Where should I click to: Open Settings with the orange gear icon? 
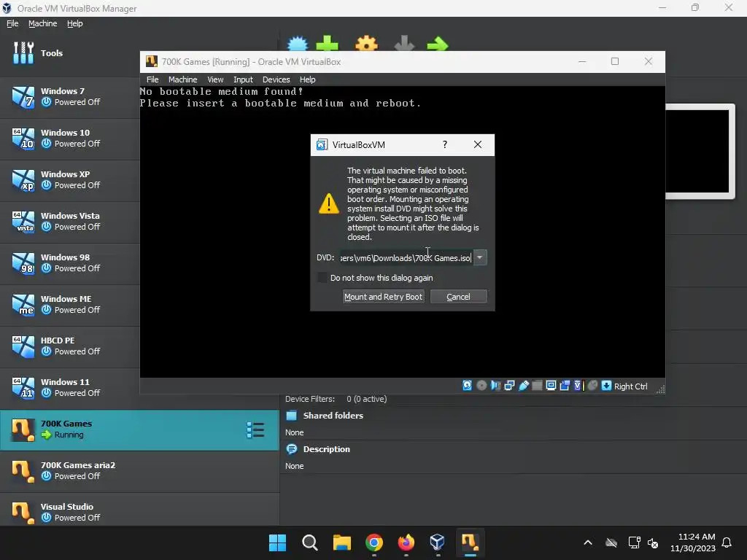click(x=366, y=44)
